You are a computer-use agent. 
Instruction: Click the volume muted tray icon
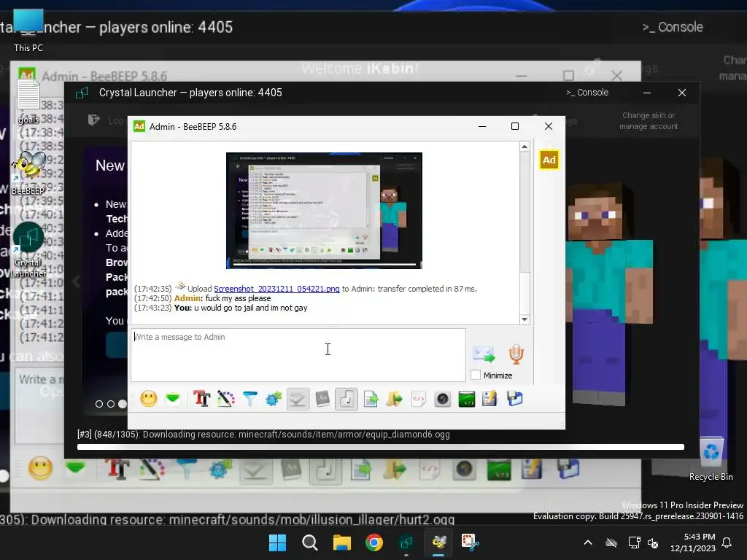coord(653,542)
